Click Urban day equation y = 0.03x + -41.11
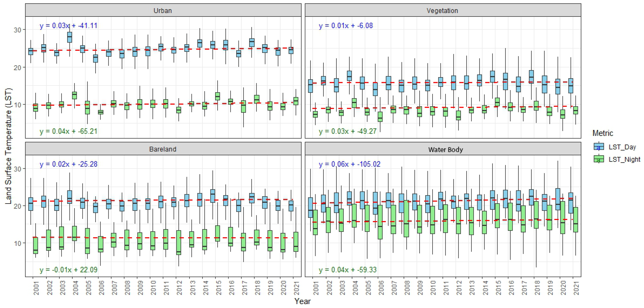 click(x=68, y=25)
